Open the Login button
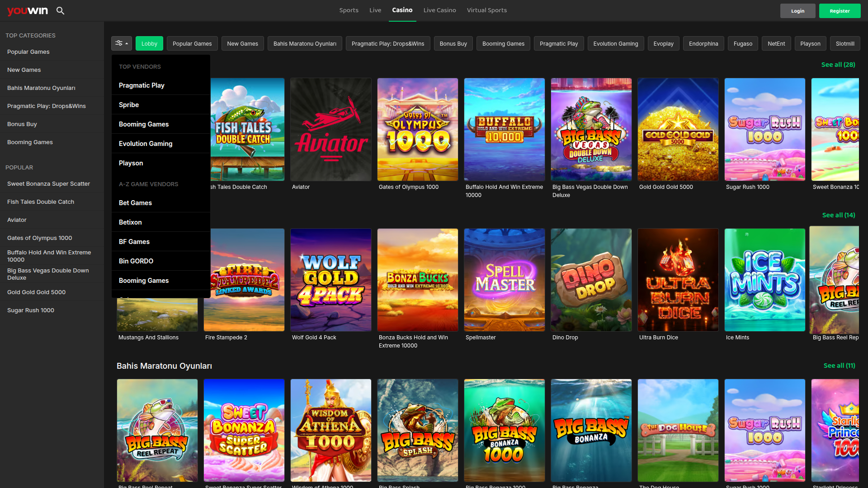The width and height of the screenshot is (868, 488). (x=797, y=10)
